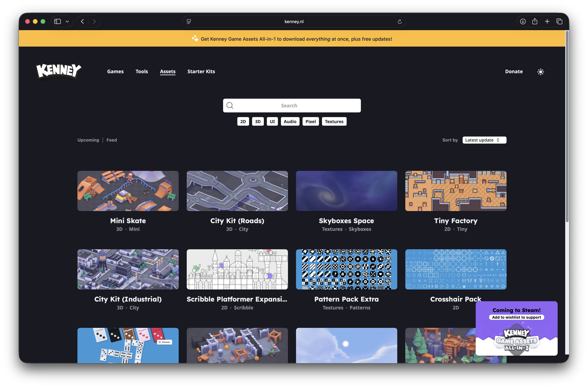The height and width of the screenshot is (388, 588).
Task: Expand the sidebar tab group chevron
Action: tap(67, 22)
